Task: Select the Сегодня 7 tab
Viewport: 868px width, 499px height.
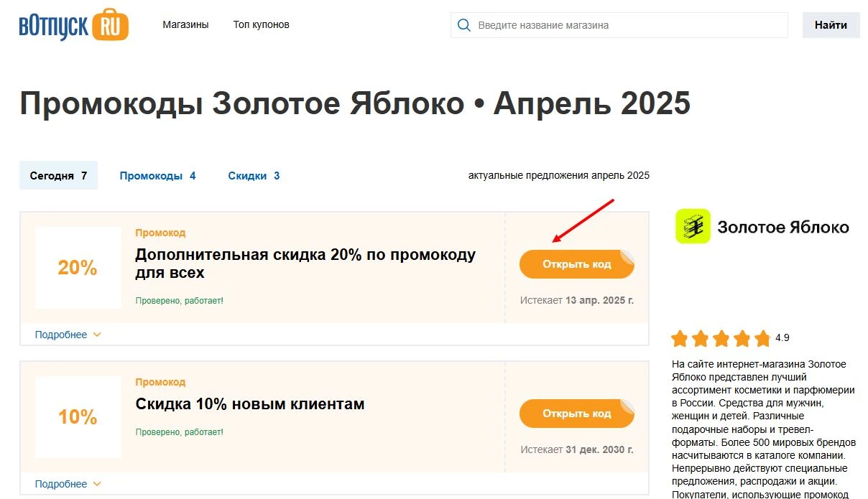Action: (57, 175)
